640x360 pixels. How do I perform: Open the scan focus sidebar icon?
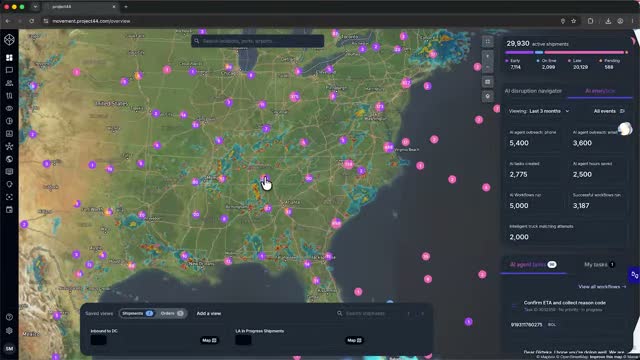point(9,197)
